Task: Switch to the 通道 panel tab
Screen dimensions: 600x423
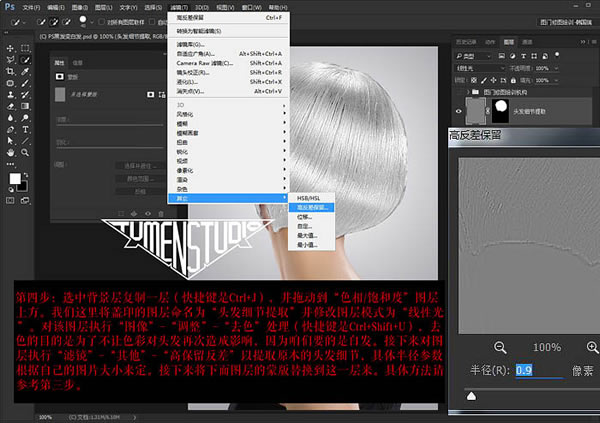Action: 527,42
